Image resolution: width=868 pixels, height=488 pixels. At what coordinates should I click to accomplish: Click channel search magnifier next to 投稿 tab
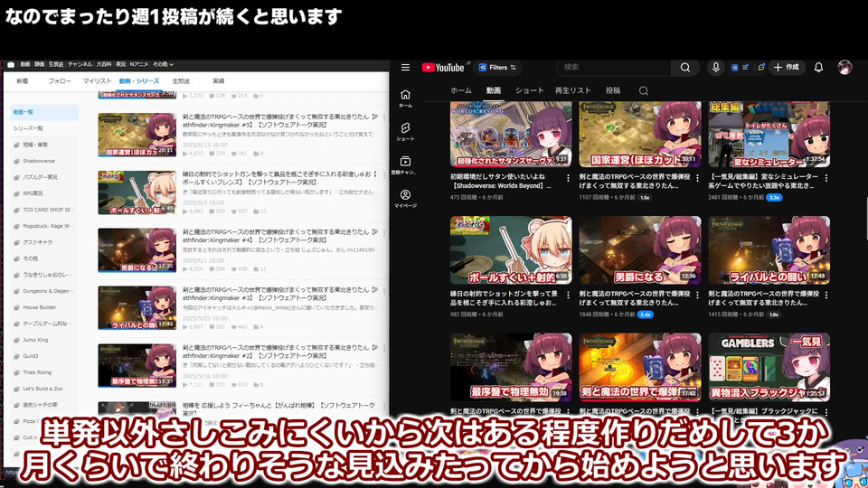point(643,90)
